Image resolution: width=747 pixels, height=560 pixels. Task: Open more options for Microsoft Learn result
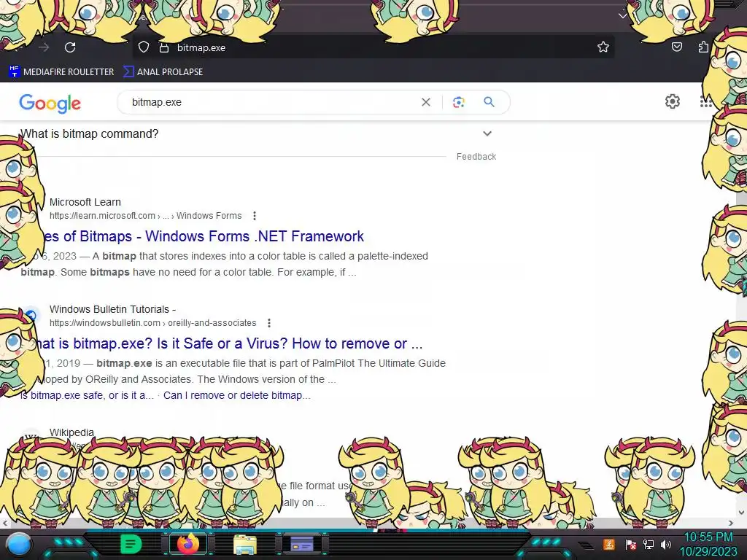(x=255, y=216)
